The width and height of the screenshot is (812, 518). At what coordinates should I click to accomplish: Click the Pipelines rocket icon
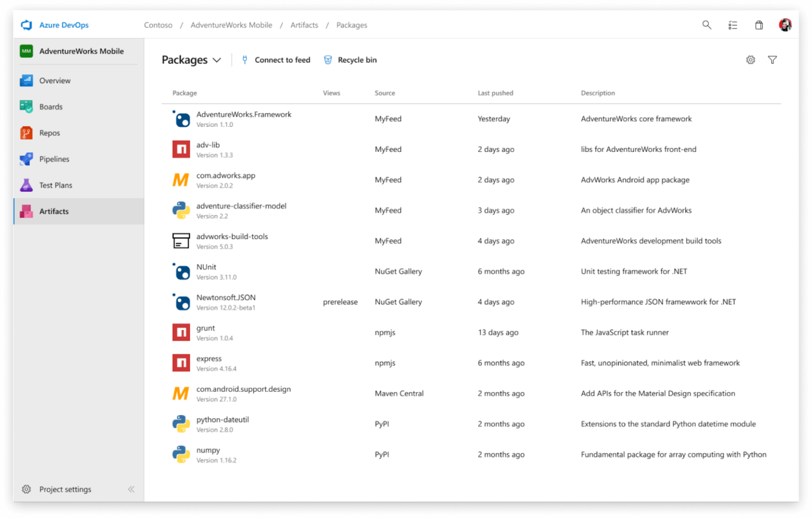click(x=25, y=159)
